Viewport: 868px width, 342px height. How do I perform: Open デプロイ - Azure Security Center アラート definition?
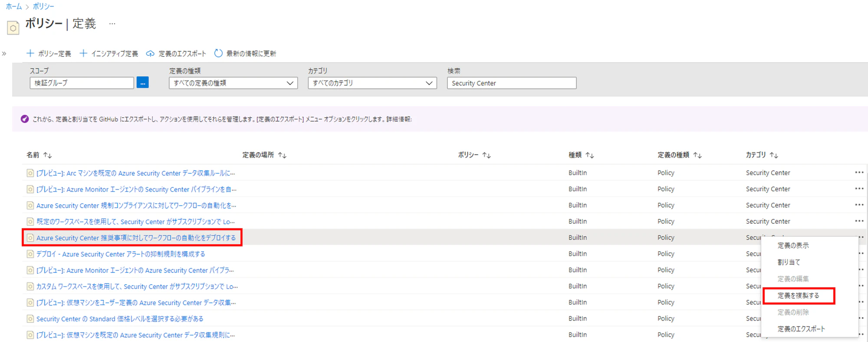point(121,254)
